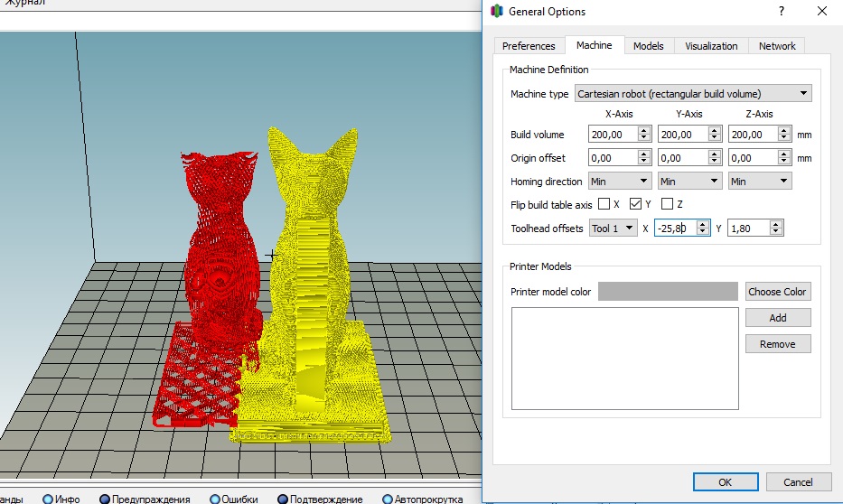This screenshot has height=504, width=843.
Task: Close the General Options dialog
Action: [x=822, y=11]
